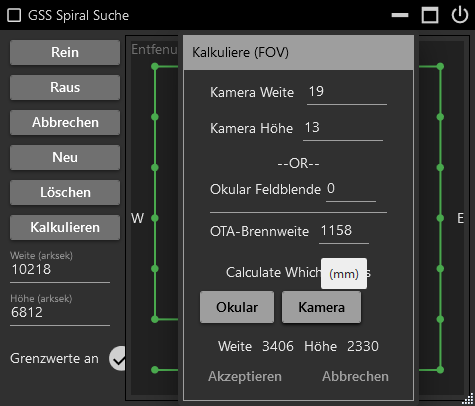
Task: Focus the Kamera Höhe input field
Action: [x=343, y=129]
